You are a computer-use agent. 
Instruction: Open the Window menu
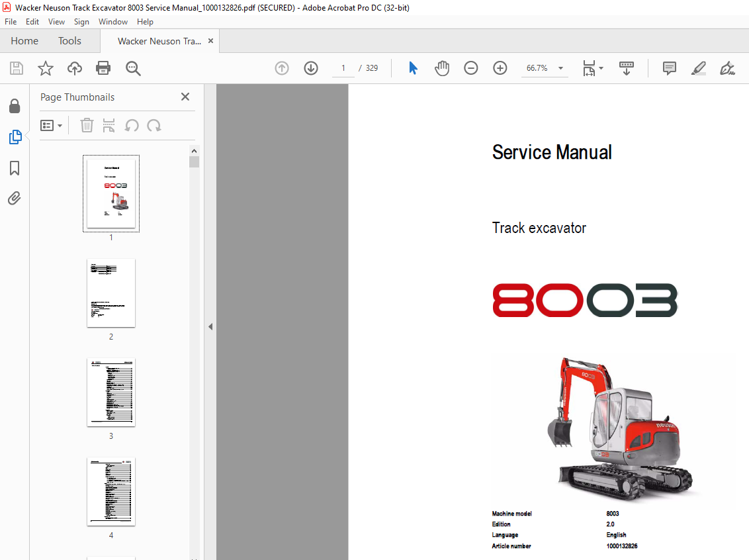coord(113,21)
